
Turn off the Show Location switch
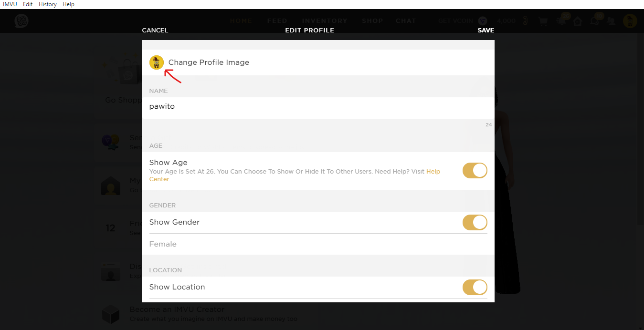[x=475, y=287]
